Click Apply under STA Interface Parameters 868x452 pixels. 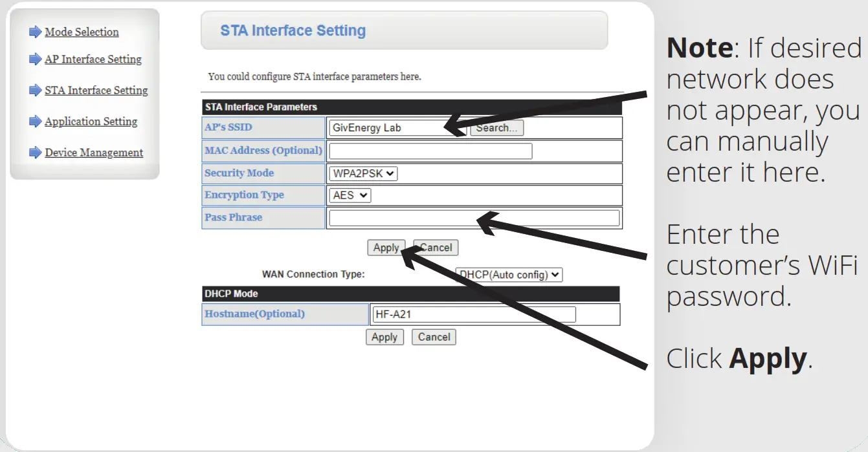point(386,248)
